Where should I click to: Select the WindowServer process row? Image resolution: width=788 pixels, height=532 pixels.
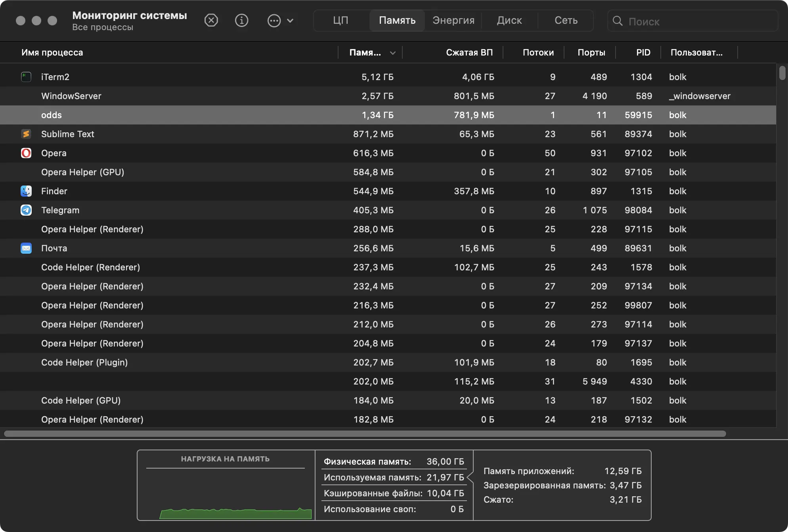point(388,96)
